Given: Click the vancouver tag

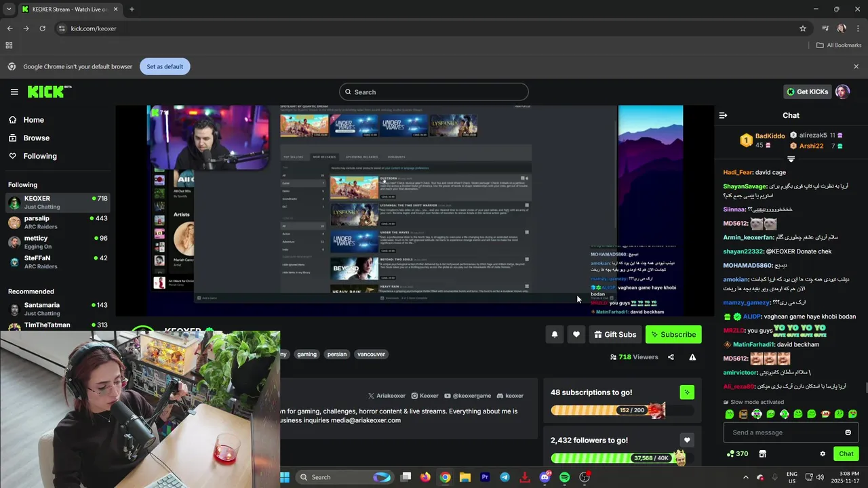Looking at the screenshot, I should click(371, 354).
